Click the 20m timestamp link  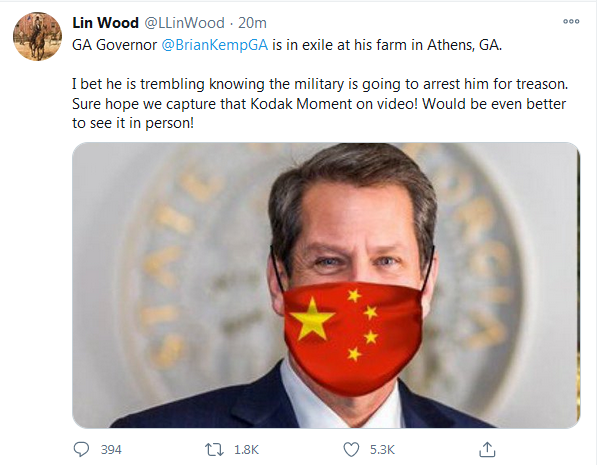click(x=252, y=23)
